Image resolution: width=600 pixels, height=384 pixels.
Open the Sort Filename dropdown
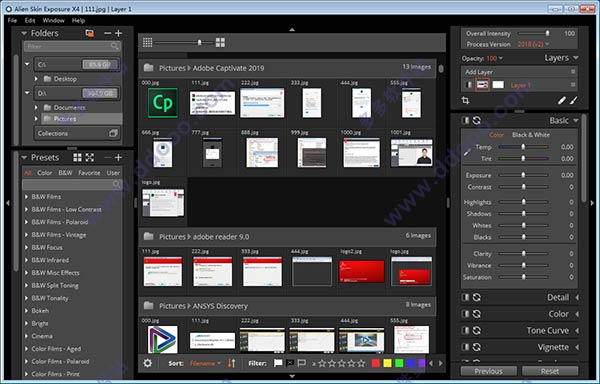[205, 363]
